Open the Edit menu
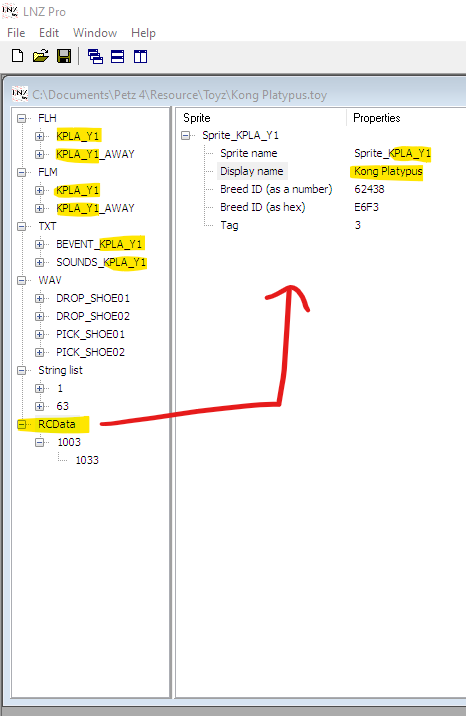 (49, 33)
